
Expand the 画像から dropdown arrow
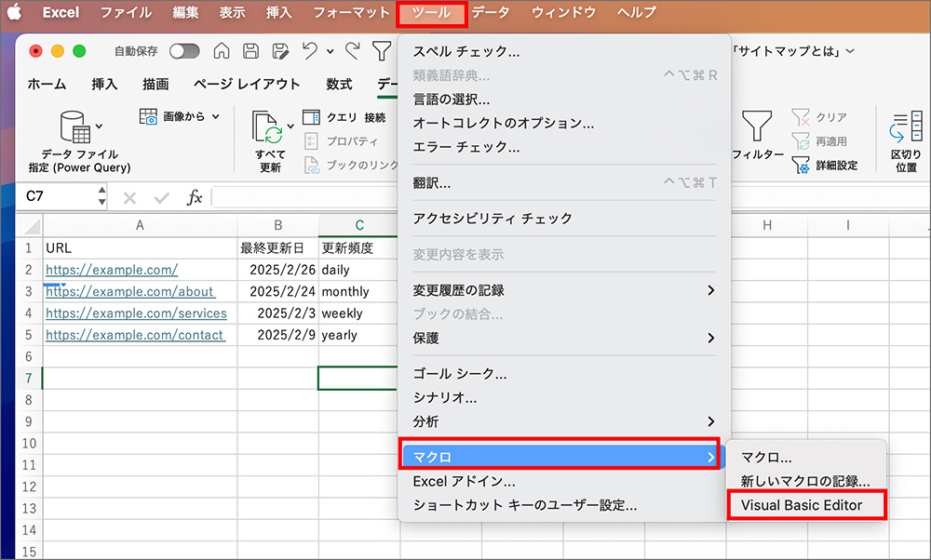pos(216,116)
